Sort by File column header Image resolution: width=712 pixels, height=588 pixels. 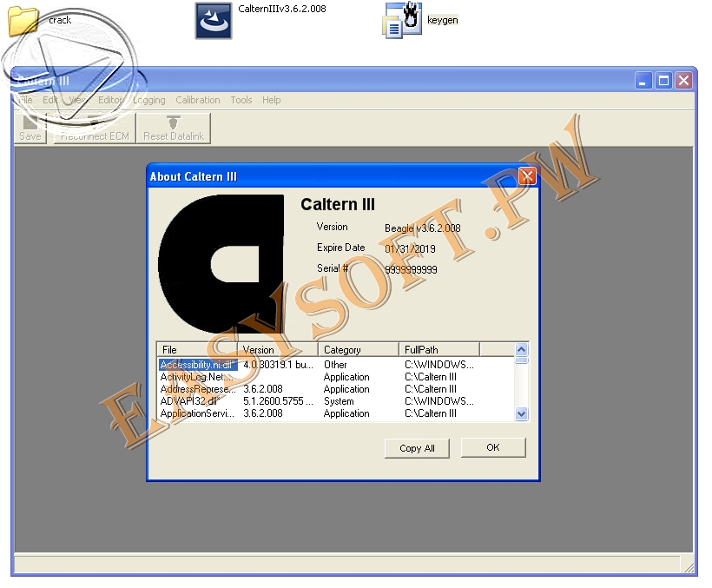click(x=197, y=350)
